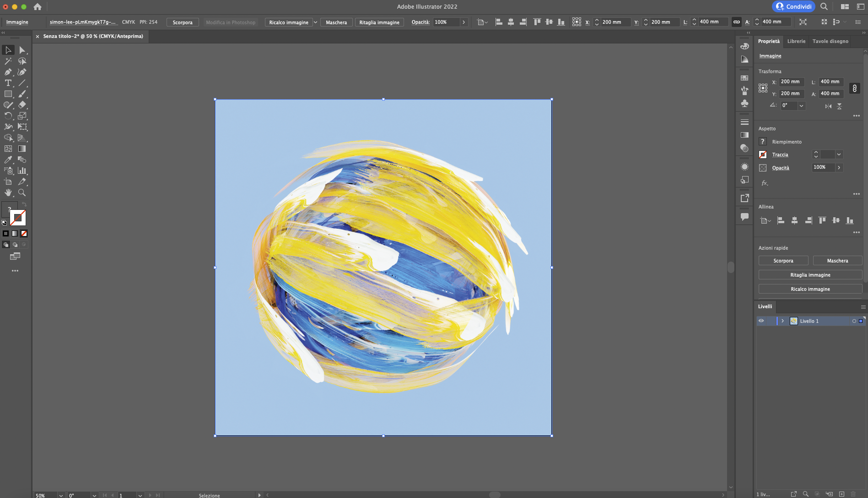Click the Scorpora quick action button
The image size is (868, 498).
click(783, 260)
